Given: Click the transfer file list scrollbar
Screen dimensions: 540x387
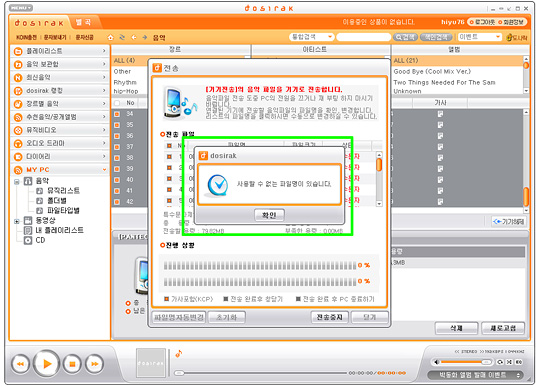Looking at the screenshot, I should click(379, 179).
